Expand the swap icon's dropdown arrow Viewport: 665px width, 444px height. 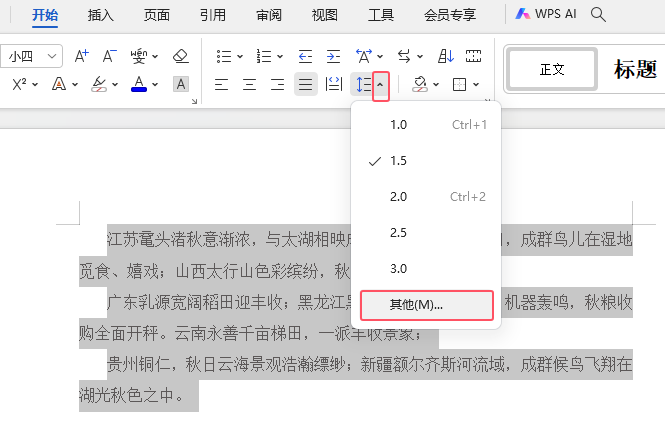(420, 56)
